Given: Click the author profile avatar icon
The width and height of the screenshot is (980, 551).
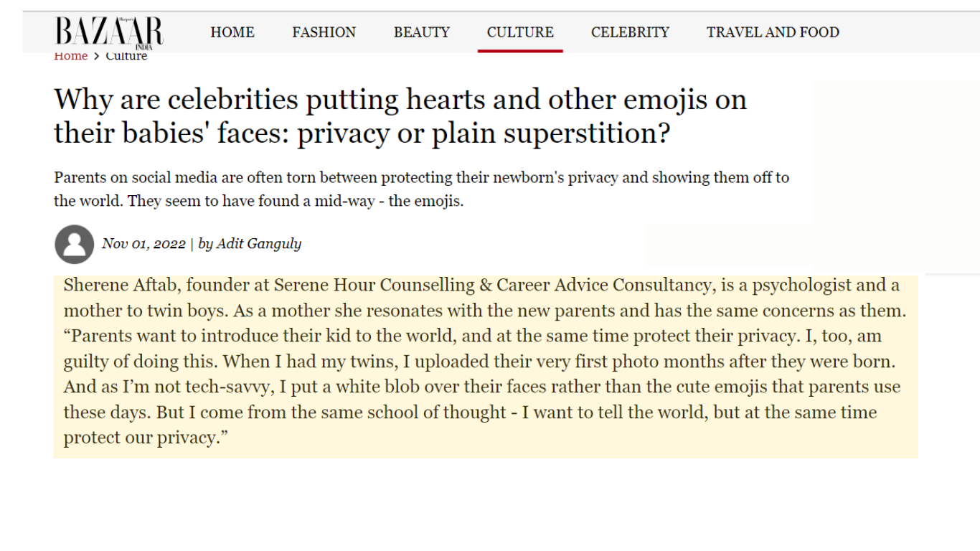Looking at the screenshot, I should pos(74,244).
